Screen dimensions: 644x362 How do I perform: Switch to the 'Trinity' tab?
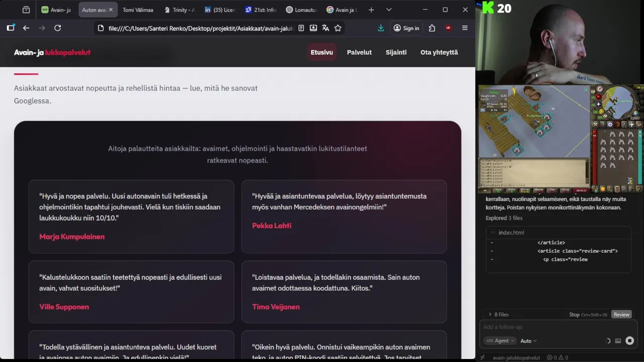(179, 10)
